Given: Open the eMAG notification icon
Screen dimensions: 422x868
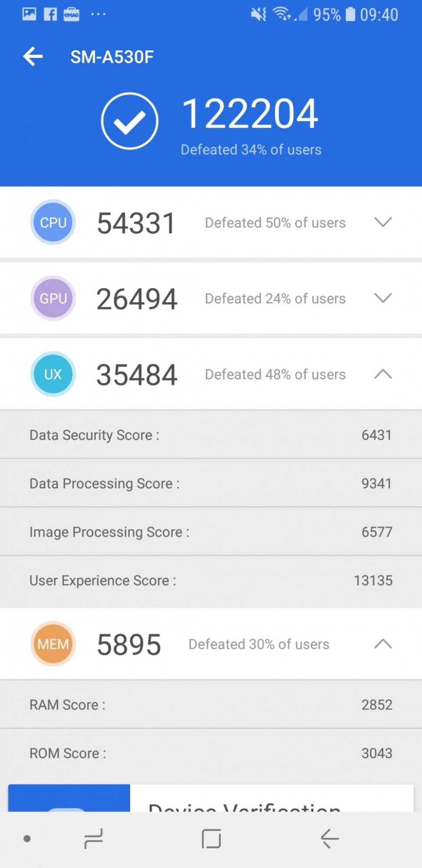Looking at the screenshot, I should [x=72, y=14].
